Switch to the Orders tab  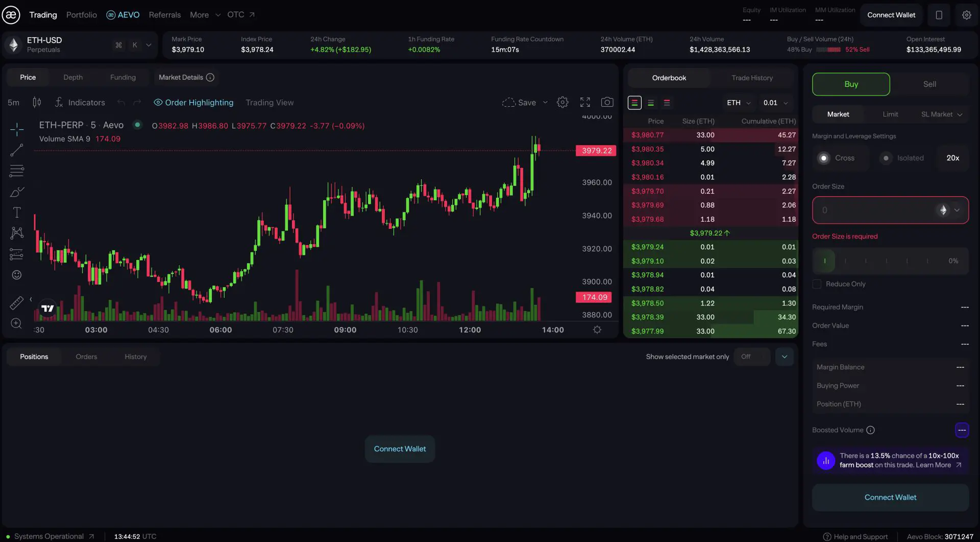tap(86, 357)
